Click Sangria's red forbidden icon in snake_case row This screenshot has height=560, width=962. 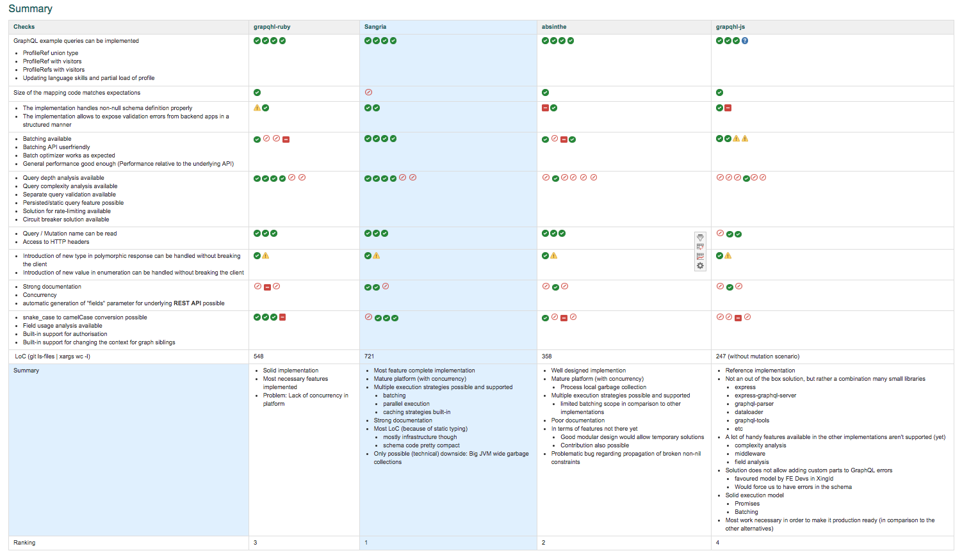[368, 317]
